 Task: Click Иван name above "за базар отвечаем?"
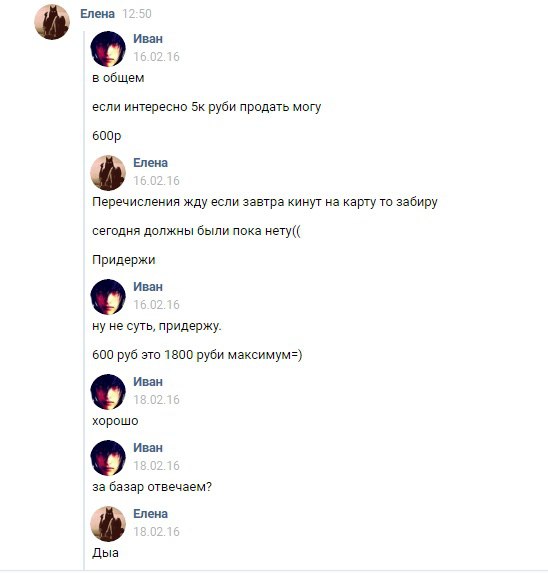148,448
